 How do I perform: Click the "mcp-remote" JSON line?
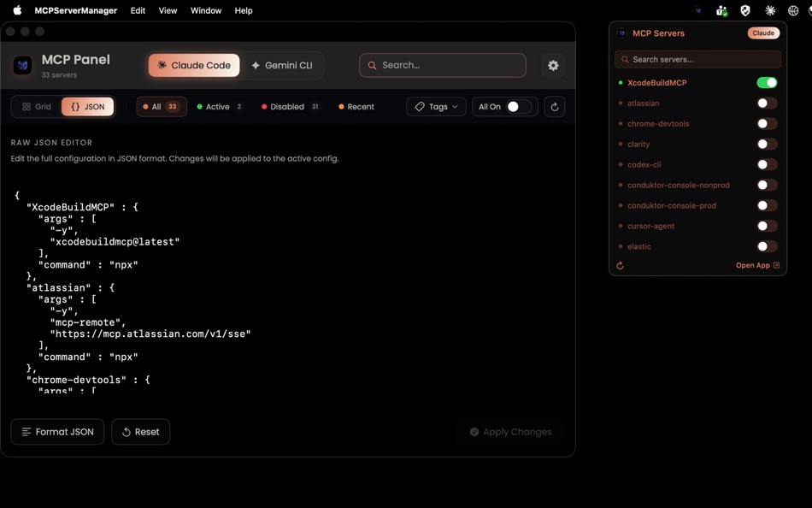point(87,322)
